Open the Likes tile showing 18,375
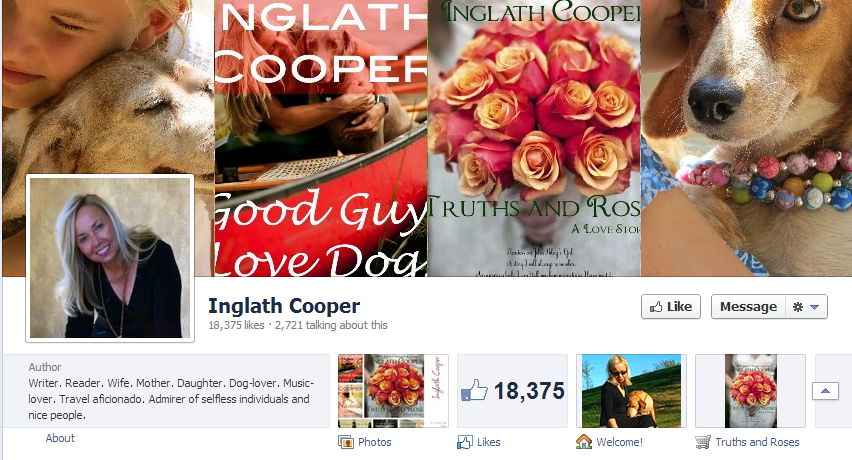The height and width of the screenshot is (460, 852). (x=512, y=391)
